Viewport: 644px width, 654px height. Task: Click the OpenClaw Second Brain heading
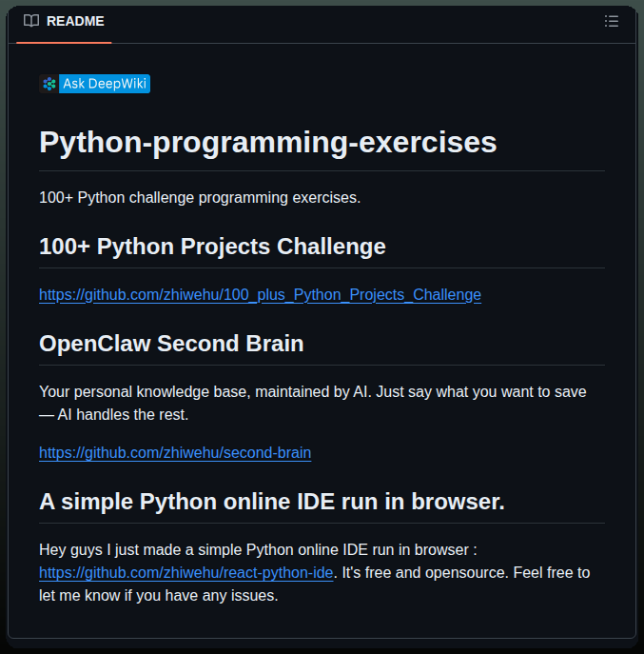click(x=171, y=344)
